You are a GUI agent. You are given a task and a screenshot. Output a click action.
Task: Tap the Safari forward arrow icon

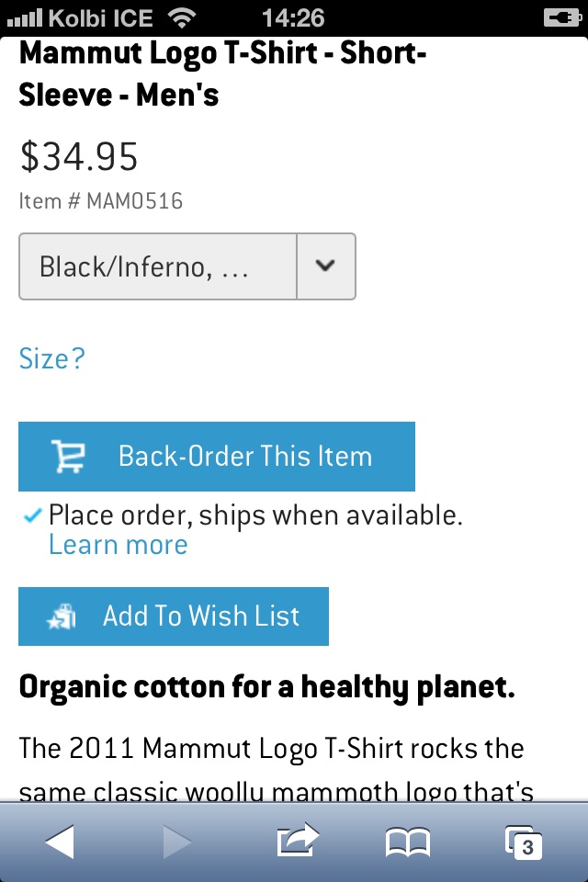176,842
